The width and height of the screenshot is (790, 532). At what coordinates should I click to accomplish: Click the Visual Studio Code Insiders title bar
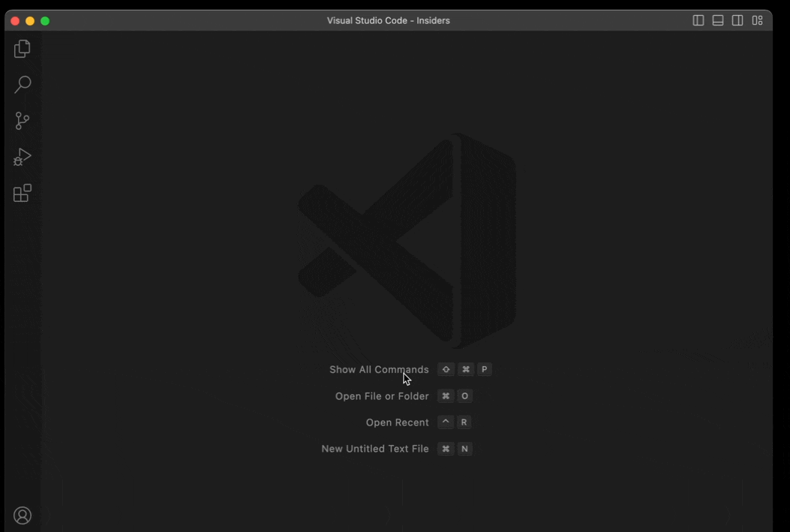click(x=388, y=20)
